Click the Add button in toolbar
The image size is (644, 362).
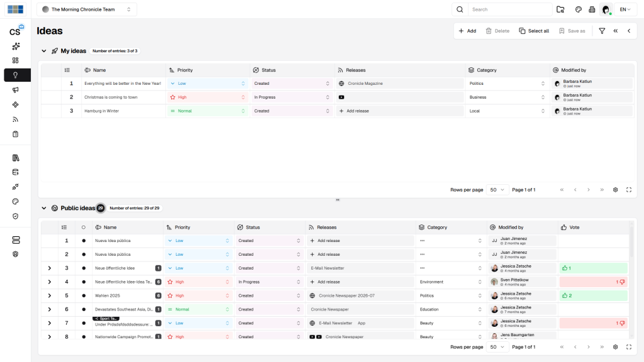click(467, 31)
